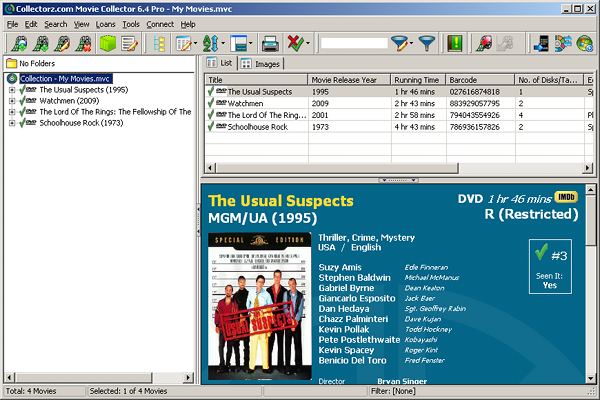Image resolution: width=600 pixels, height=400 pixels.
Task: Click the layout panels icon
Action: point(238,44)
